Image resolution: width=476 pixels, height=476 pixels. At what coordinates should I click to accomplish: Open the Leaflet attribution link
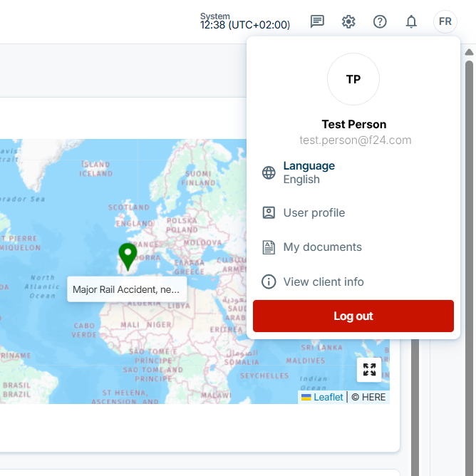(x=328, y=397)
